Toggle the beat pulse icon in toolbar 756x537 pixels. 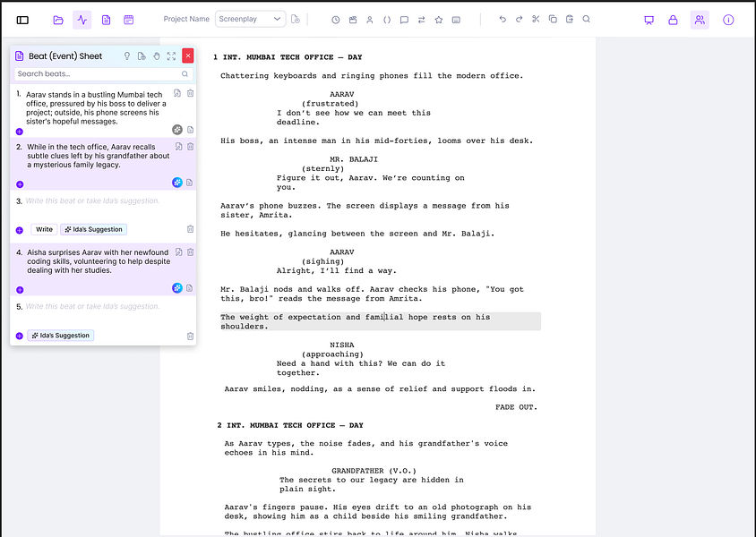pyautogui.click(x=82, y=20)
